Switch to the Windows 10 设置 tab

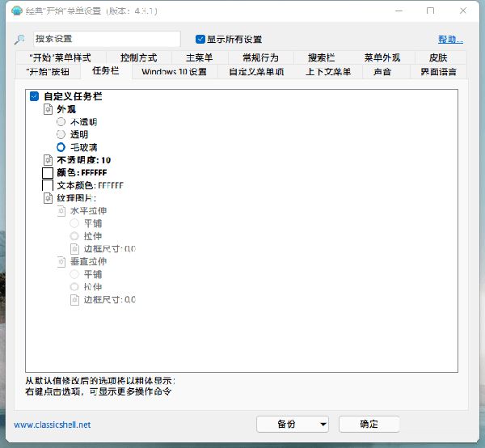click(x=174, y=71)
